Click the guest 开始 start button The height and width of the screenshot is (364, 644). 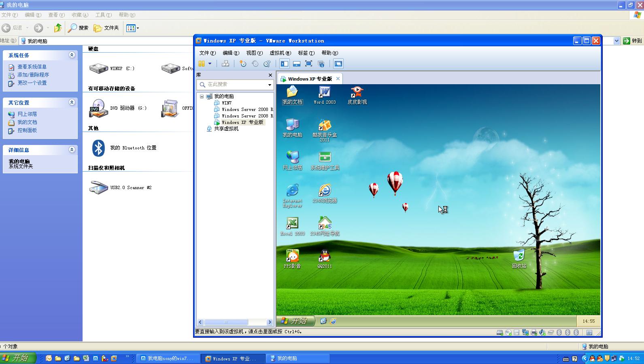tap(295, 321)
